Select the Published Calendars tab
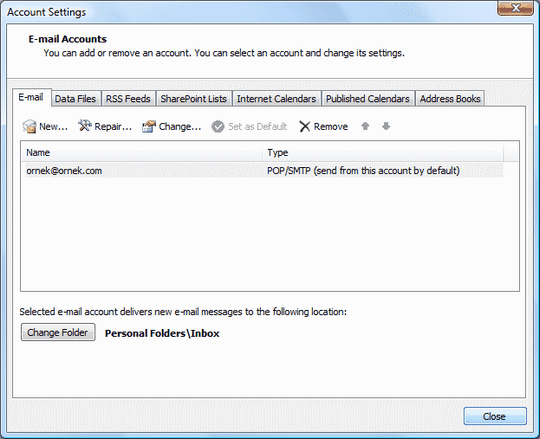The height and width of the screenshot is (439, 540). (368, 99)
